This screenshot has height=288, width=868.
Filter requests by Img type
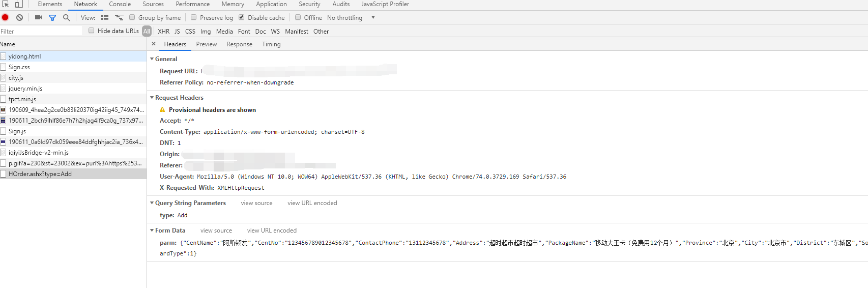pos(206,31)
